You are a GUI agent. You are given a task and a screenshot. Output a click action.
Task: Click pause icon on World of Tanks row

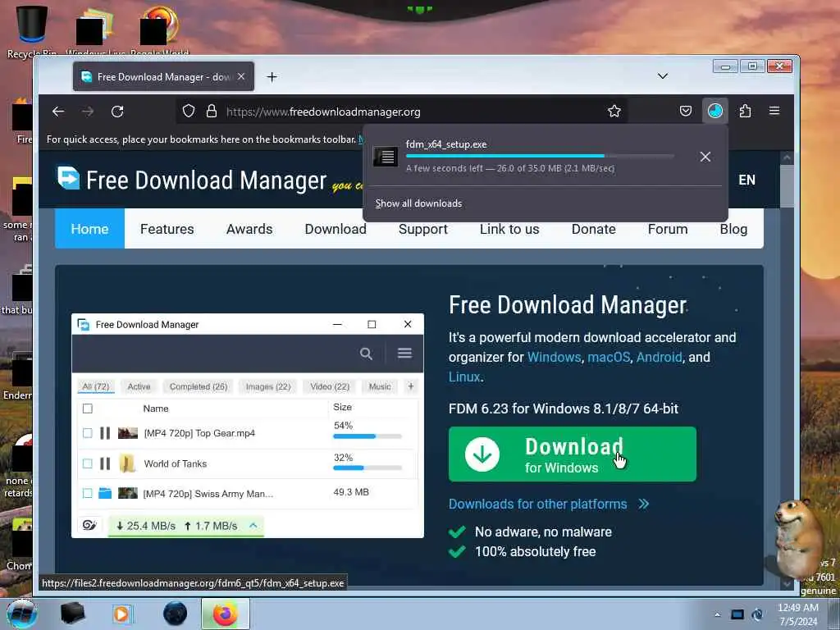(105, 463)
